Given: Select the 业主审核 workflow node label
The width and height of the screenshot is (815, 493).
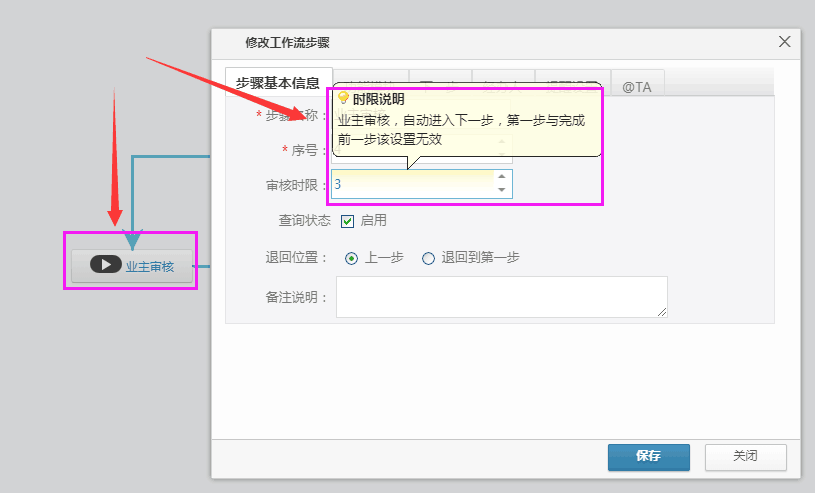Looking at the screenshot, I should [x=150, y=266].
